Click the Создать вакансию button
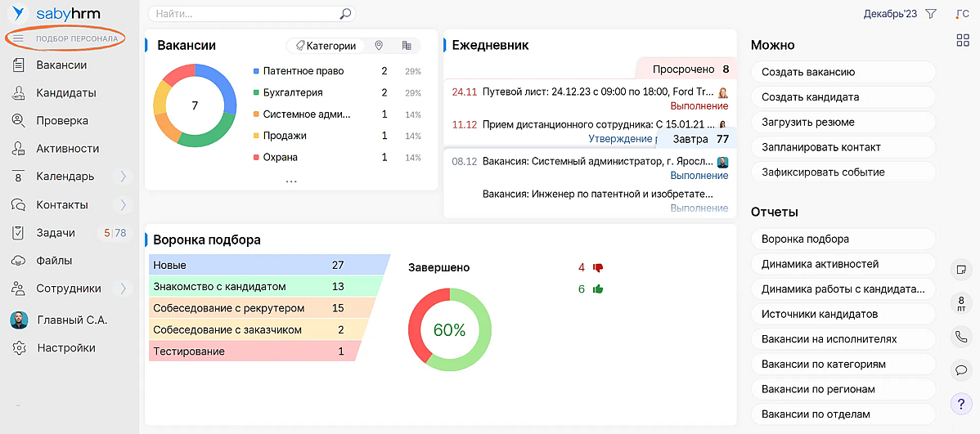The height and width of the screenshot is (434, 980). pyautogui.click(x=843, y=72)
